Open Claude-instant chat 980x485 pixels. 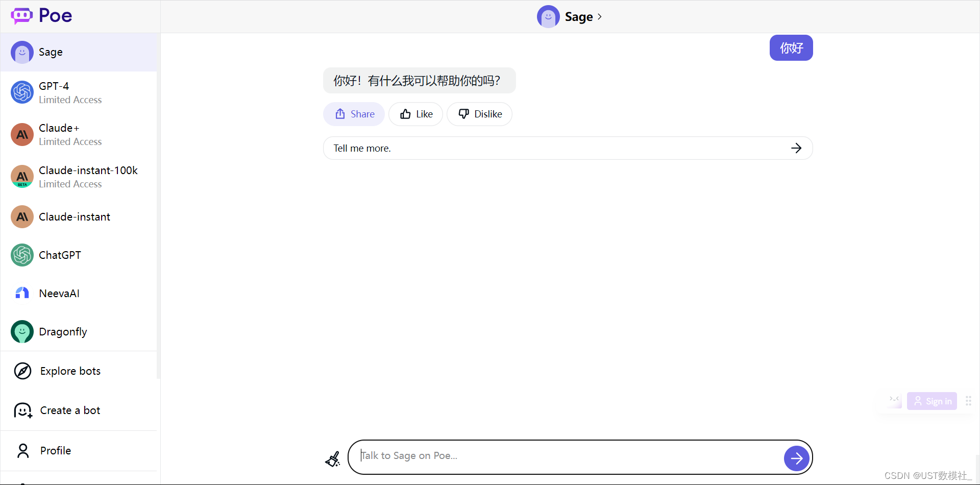point(79,217)
